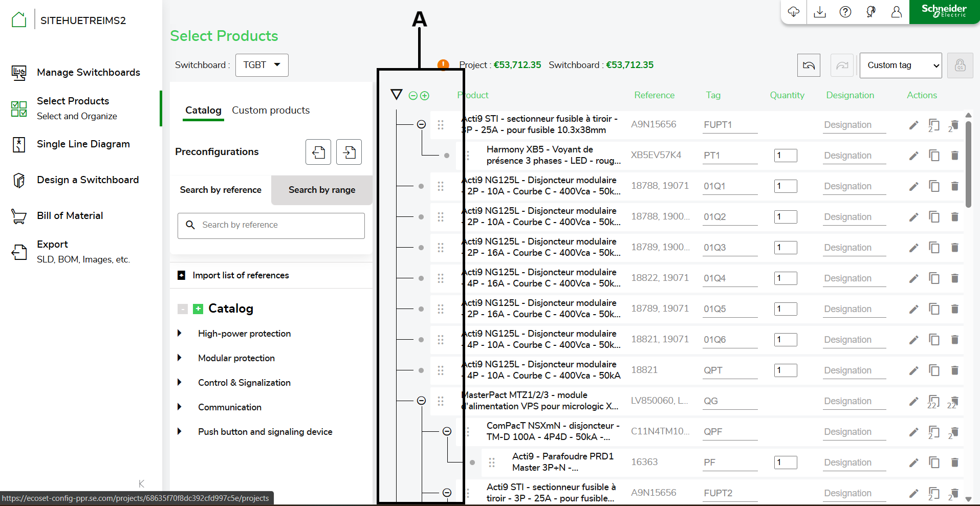Click the undo arrow button
The image size is (980, 506).
click(x=809, y=65)
